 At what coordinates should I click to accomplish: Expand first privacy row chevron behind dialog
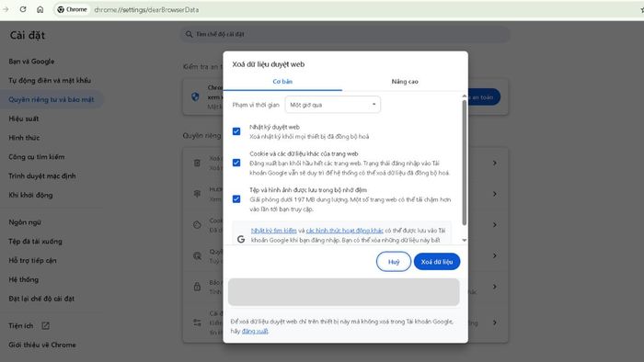pos(495,163)
